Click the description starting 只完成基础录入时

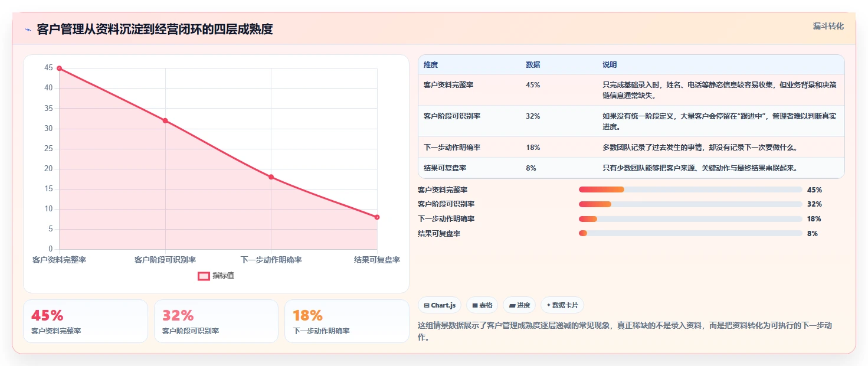pyautogui.click(x=719, y=90)
